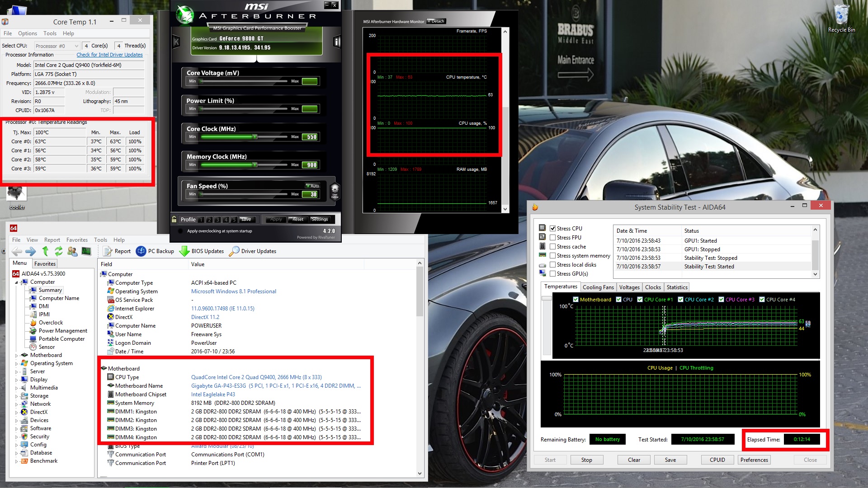
Task: Switch to the Favorites tab in AIDA64 sidebar
Action: tap(45, 264)
